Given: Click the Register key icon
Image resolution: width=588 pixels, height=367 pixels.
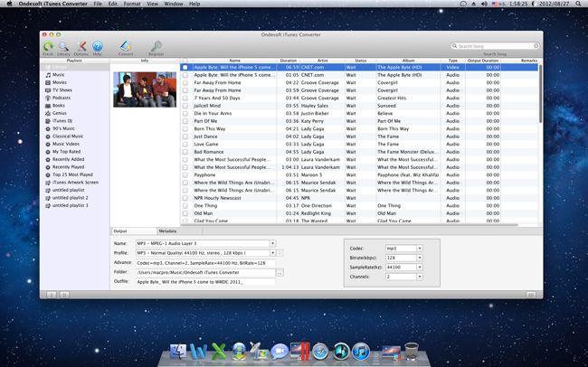Looking at the screenshot, I should (x=156, y=46).
